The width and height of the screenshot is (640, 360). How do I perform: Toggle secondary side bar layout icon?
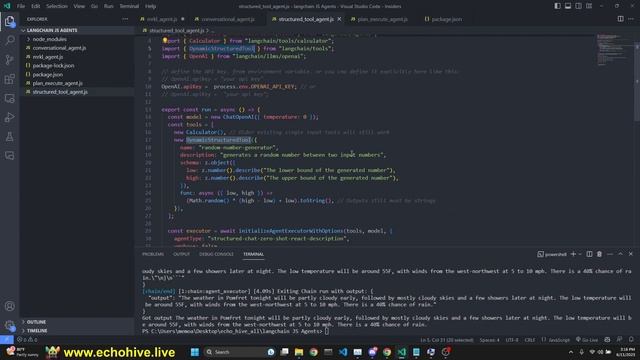579,6
